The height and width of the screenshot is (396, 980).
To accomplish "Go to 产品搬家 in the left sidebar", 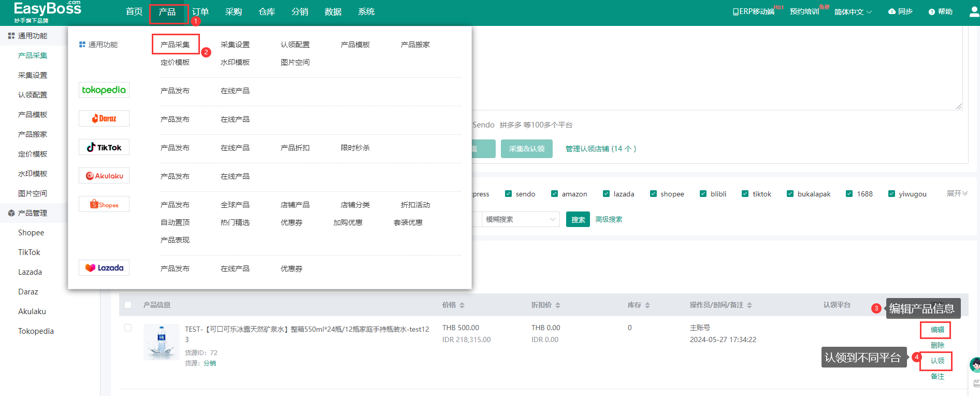I will pos(33,134).
